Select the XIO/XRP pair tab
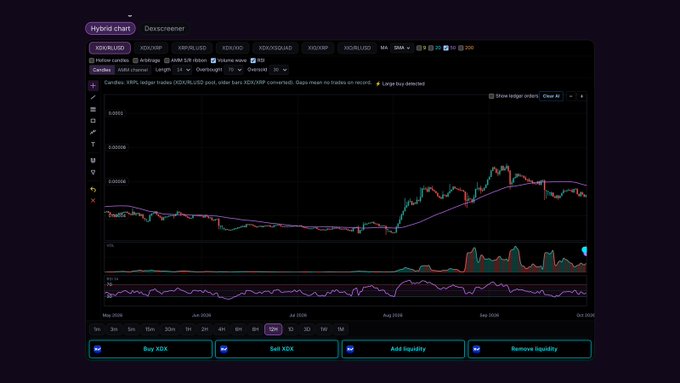 coord(318,48)
